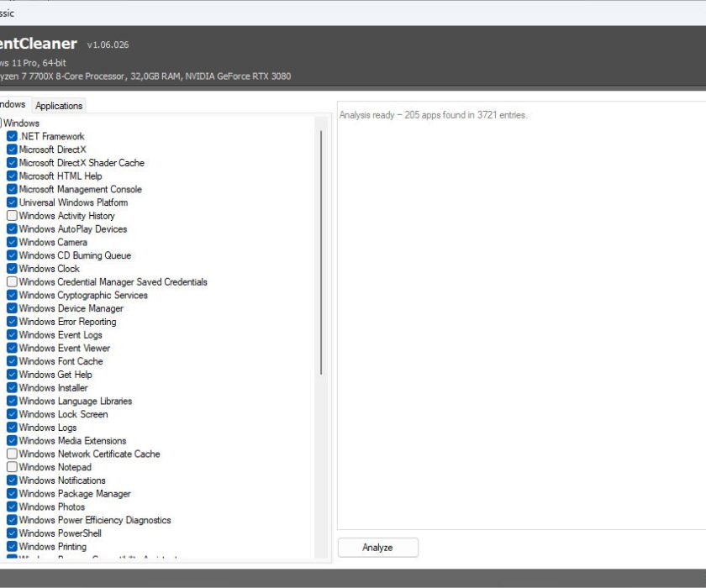This screenshot has width=706, height=588.
Task: Click the v1.06.026 version label
Action: click(x=108, y=45)
